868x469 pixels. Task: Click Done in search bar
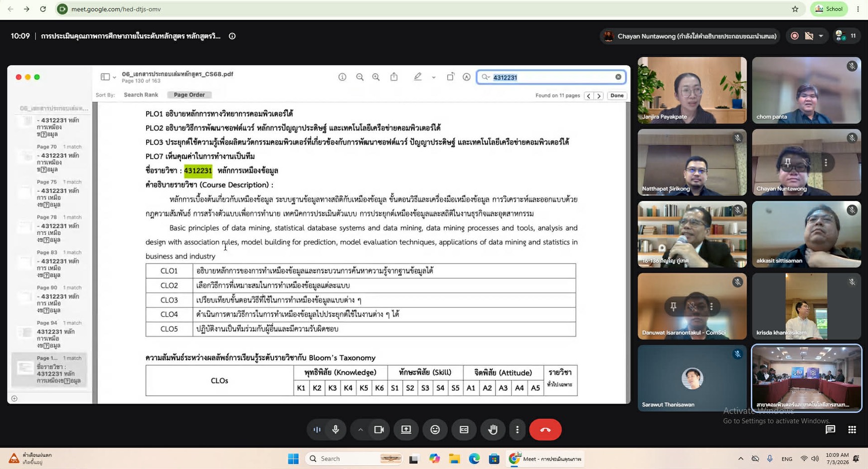[617, 96]
